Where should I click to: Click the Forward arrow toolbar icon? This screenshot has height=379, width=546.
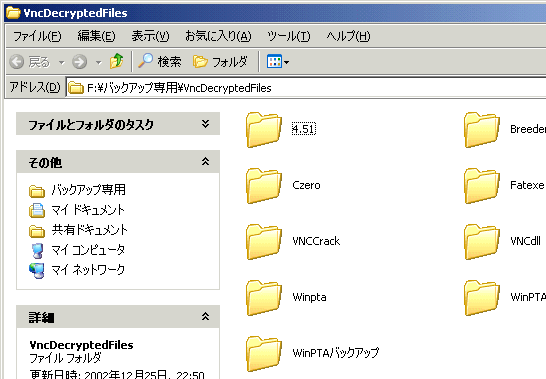[x=79, y=62]
